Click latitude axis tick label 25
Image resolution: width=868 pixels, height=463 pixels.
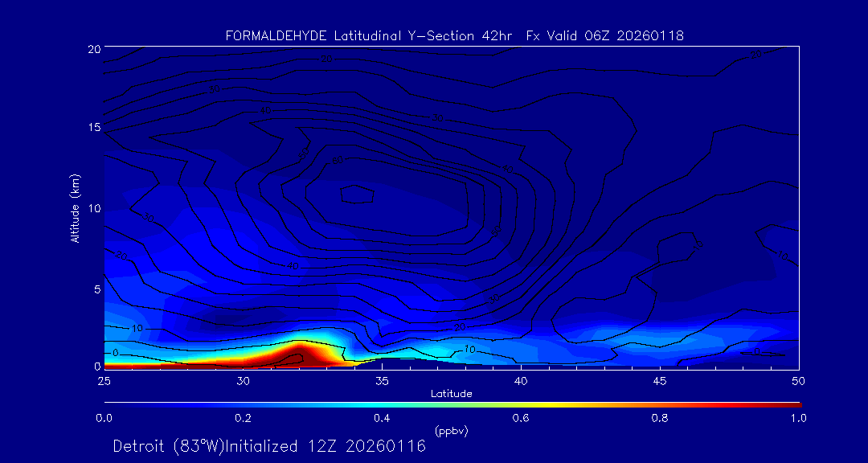click(x=104, y=381)
